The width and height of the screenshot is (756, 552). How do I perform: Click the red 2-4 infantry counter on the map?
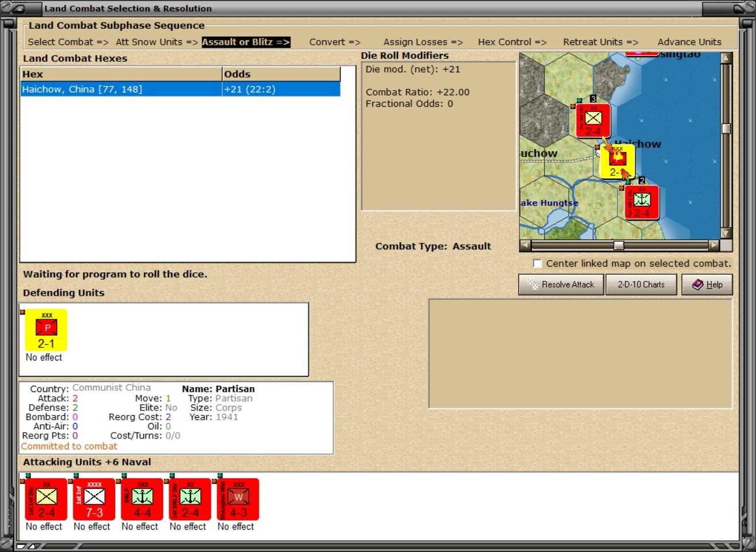(x=593, y=120)
